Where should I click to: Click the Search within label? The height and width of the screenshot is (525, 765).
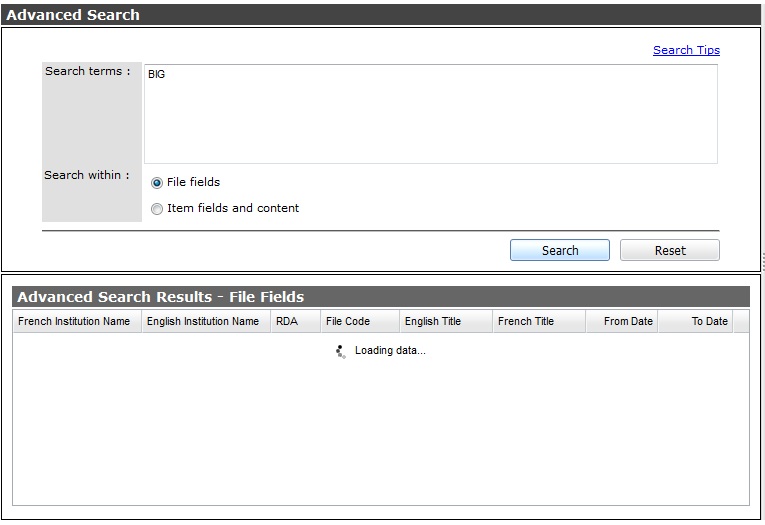87,175
